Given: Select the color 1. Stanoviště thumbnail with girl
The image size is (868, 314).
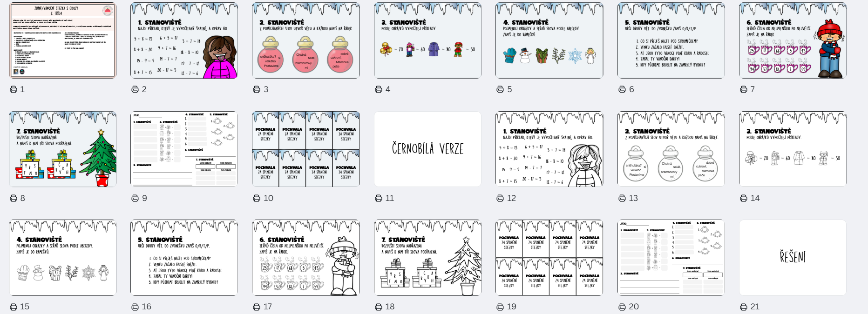Looking at the screenshot, I should pos(184,40).
